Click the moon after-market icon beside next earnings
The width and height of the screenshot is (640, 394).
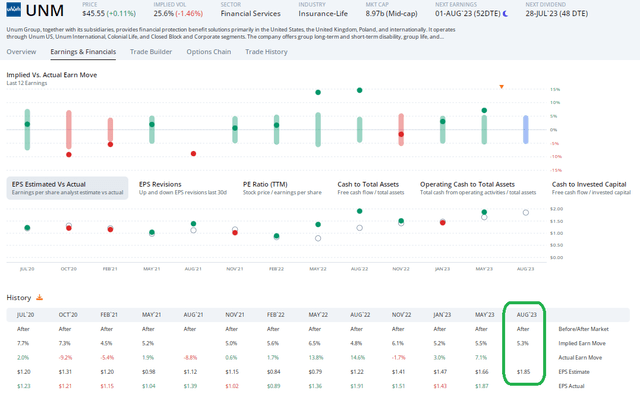[505, 13]
